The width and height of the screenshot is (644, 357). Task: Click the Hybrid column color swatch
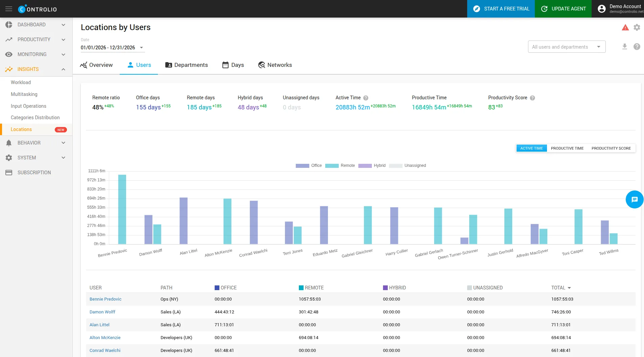[x=385, y=288]
